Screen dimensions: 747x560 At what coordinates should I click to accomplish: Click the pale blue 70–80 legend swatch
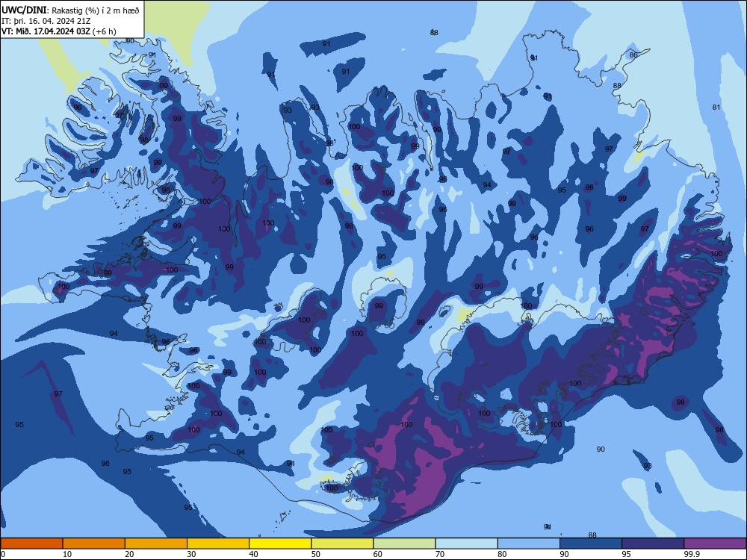pyautogui.click(x=467, y=544)
